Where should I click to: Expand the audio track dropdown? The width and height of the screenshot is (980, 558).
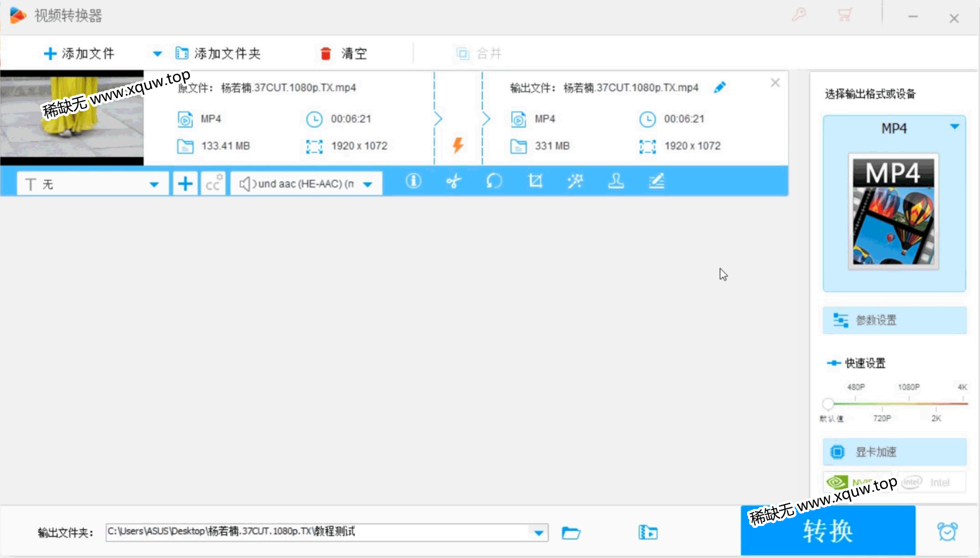[x=367, y=183]
